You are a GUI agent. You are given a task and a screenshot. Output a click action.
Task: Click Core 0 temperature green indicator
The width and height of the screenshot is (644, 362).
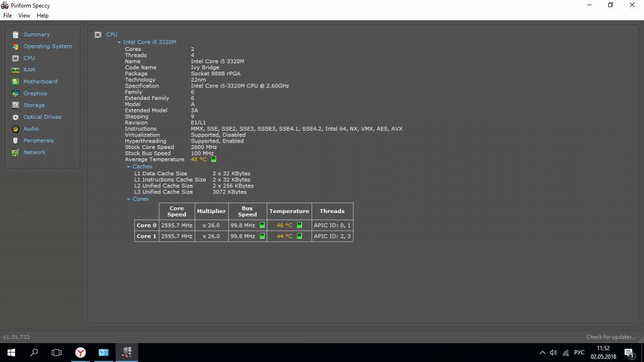coord(299,225)
